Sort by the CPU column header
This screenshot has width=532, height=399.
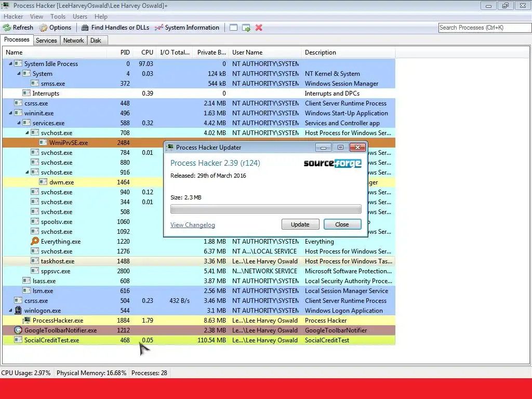pos(144,52)
